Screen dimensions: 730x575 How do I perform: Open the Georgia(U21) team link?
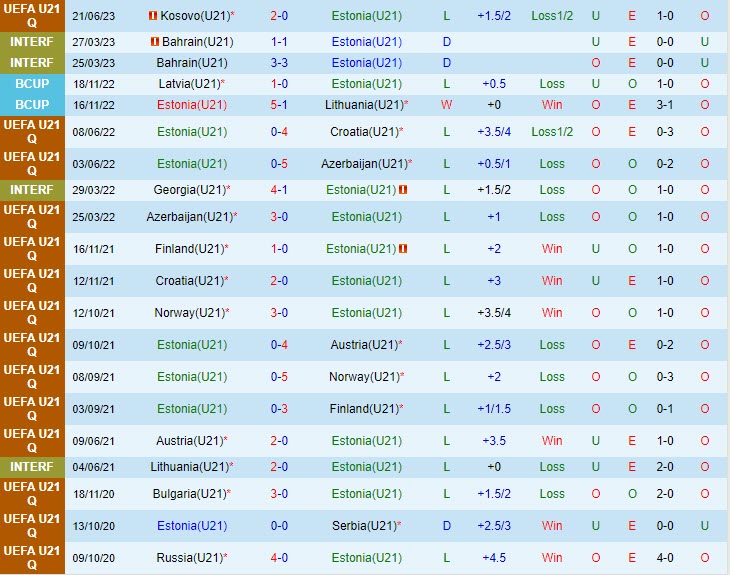pyautogui.click(x=188, y=190)
